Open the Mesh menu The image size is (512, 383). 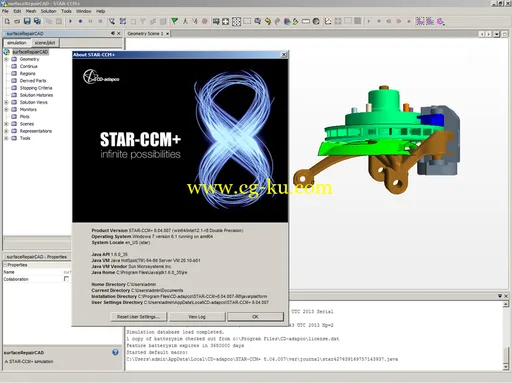click(31, 11)
